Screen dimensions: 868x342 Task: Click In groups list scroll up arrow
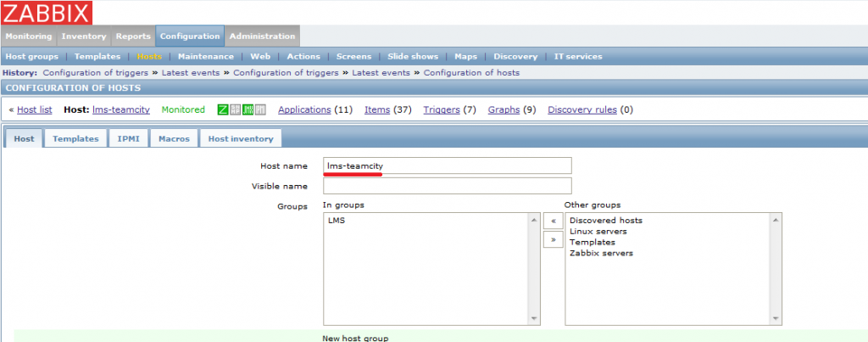pos(534,220)
